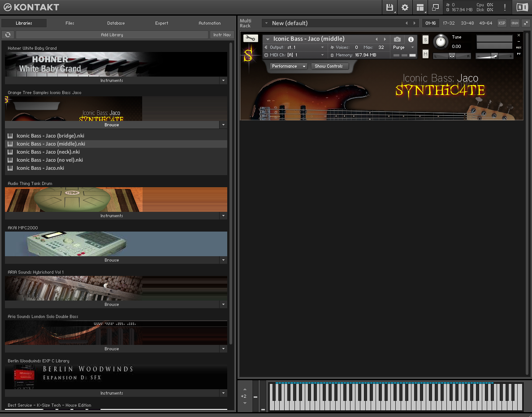Select the Libraries tab
Screen dimensions: 532x417
click(x=24, y=23)
